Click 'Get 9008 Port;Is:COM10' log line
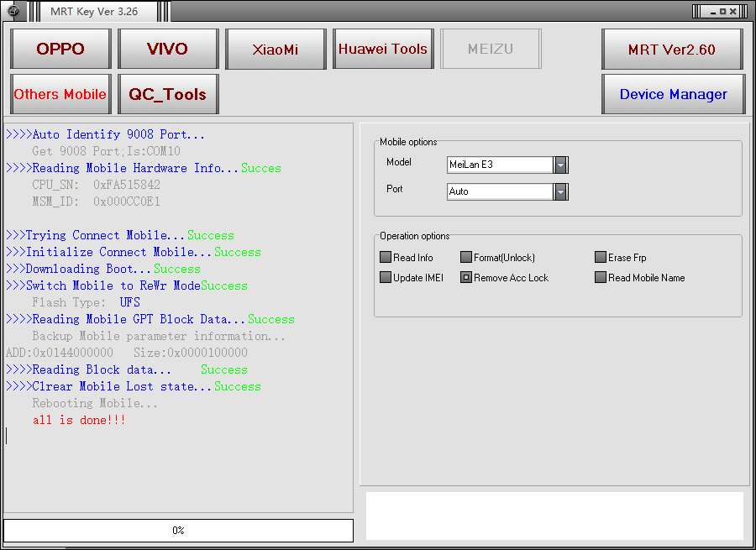Screen dimensions: 756x550 (x=106, y=151)
